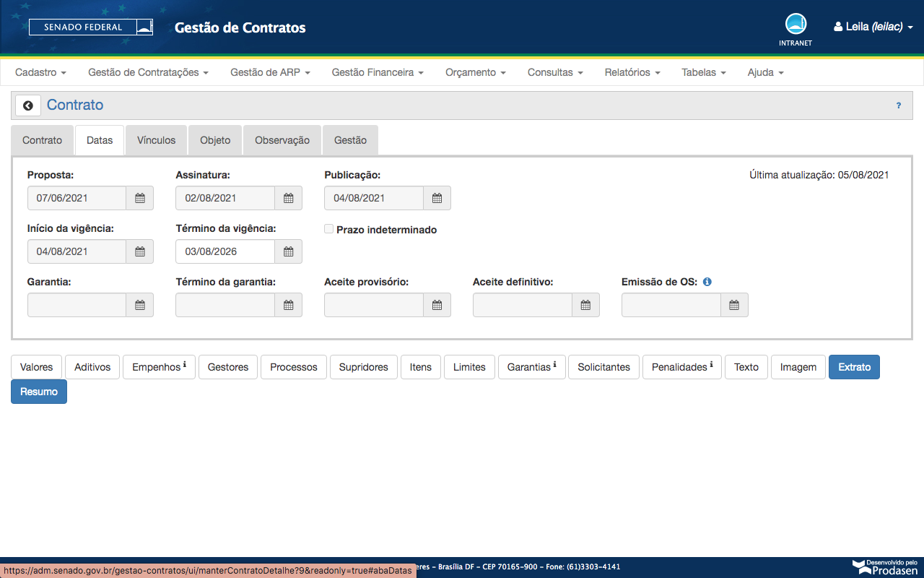Image resolution: width=924 pixels, height=578 pixels.
Task: Open calendar picker for Publicação date
Action: pyautogui.click(x=437, y=198)
